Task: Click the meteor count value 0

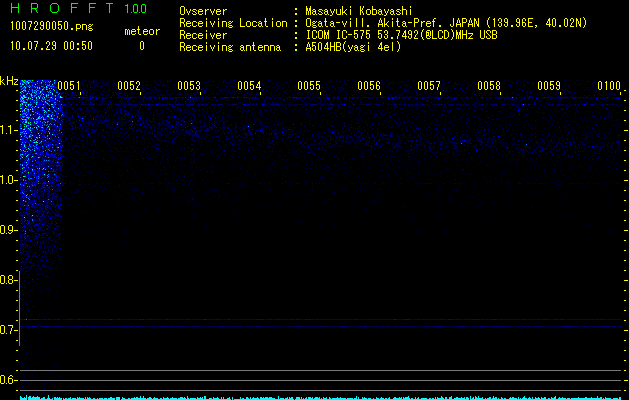Action: pyautogui.click(x=142, y=46)
